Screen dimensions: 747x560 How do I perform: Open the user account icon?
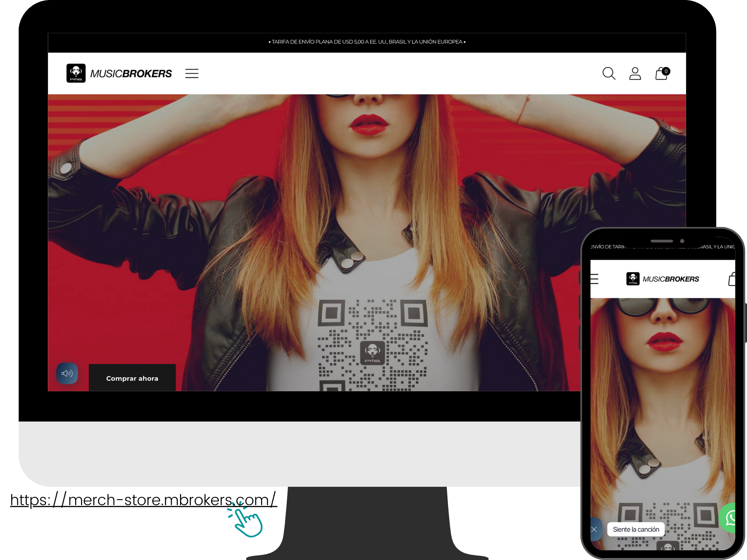pyautogui.click(x=635, y=74)
